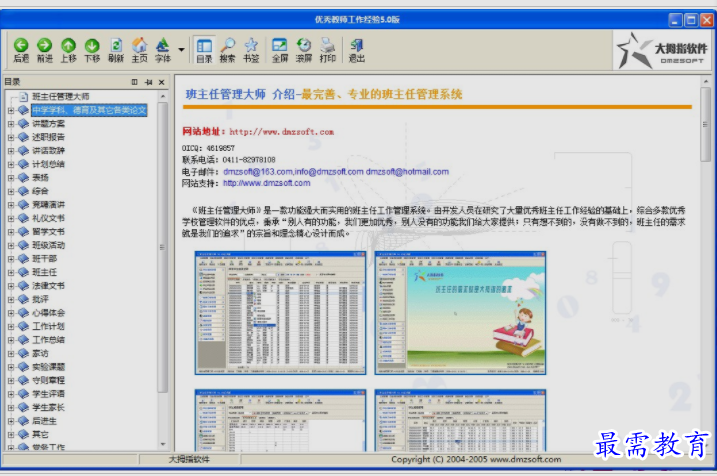717x476 pixels.
Task: Exit the program with 退出
Action: coord(357,50)
